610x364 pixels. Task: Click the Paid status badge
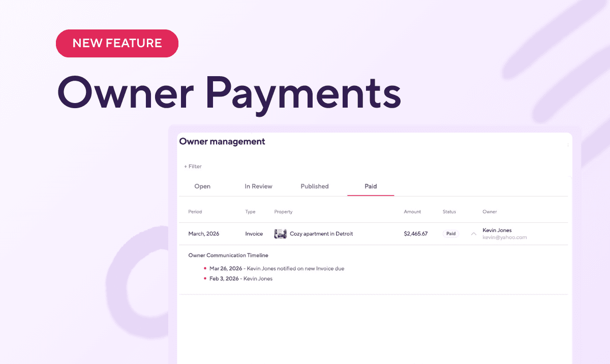tap(450, 234)
